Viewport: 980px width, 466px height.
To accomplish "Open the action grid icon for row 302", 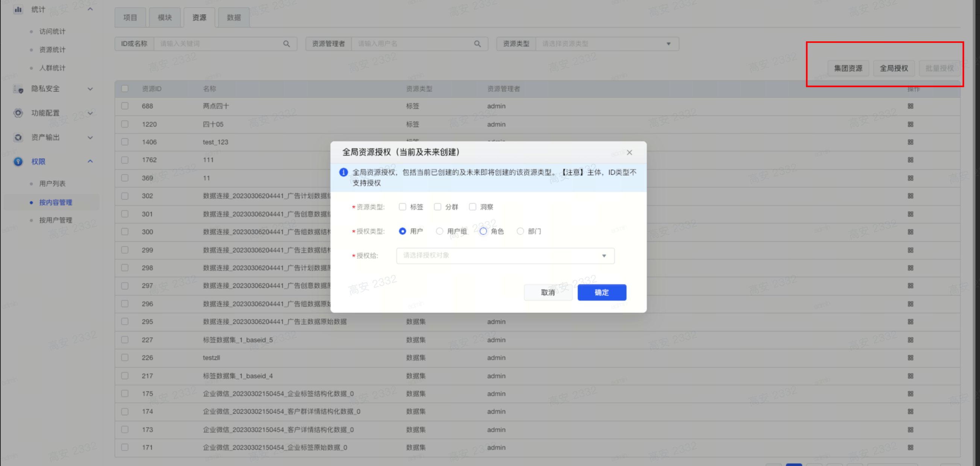I will click(x=910, y=196).
